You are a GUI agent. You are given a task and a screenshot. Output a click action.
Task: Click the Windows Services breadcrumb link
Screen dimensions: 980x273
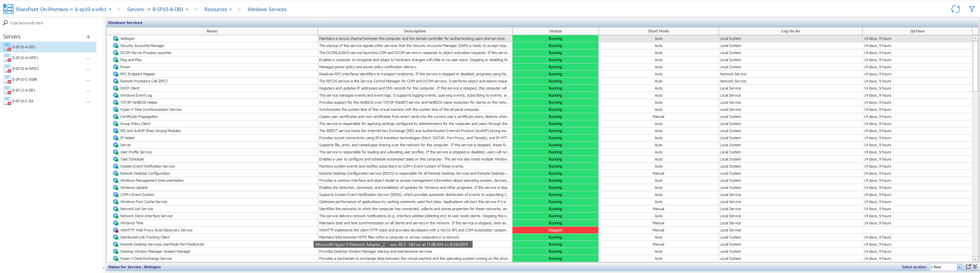pyautogui.click(x=267, y=9)
